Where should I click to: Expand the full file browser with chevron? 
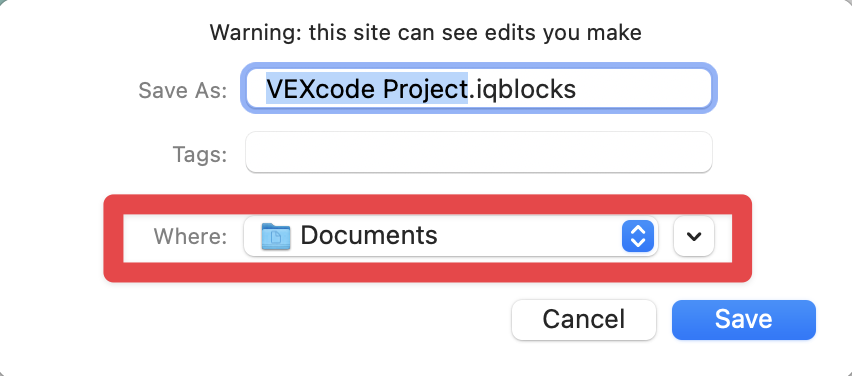pyautogui.click(x=694, y=236)
